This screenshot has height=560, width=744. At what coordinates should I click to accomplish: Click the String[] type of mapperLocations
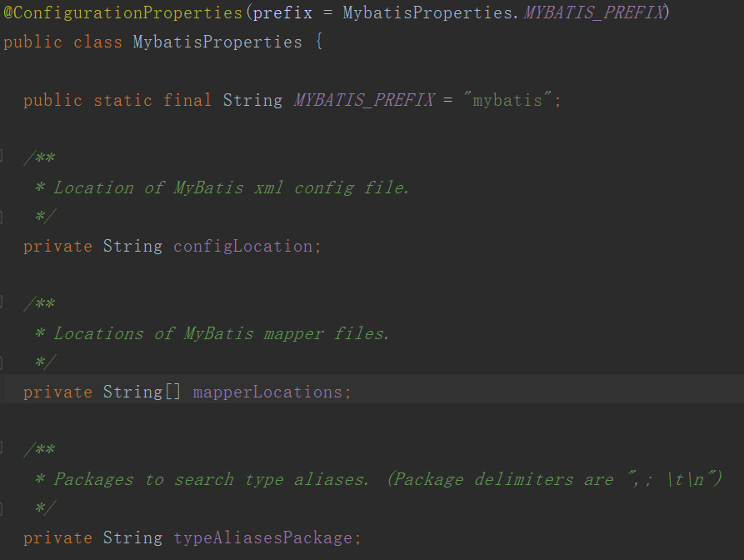[141, 392]
